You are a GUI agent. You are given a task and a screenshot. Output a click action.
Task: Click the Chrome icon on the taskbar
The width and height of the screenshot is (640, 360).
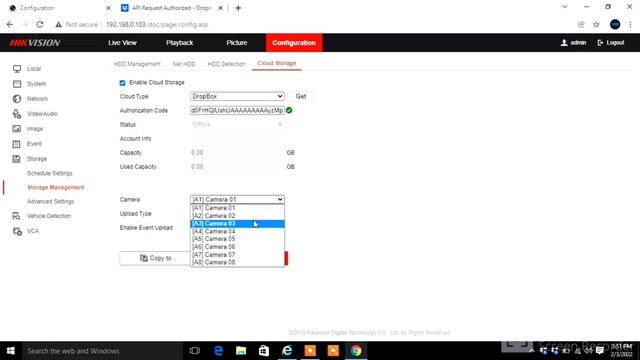coord(356,351)
